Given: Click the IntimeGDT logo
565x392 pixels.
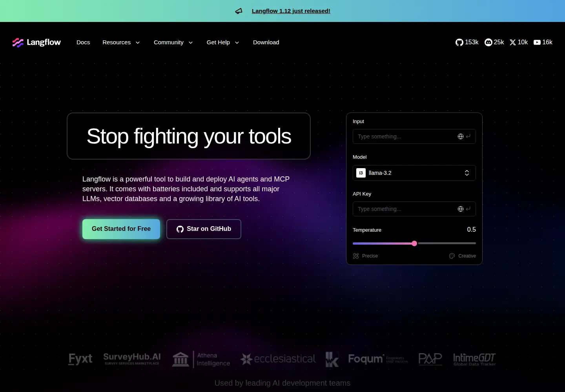Looking at the screenshot, I should point(474,359).
